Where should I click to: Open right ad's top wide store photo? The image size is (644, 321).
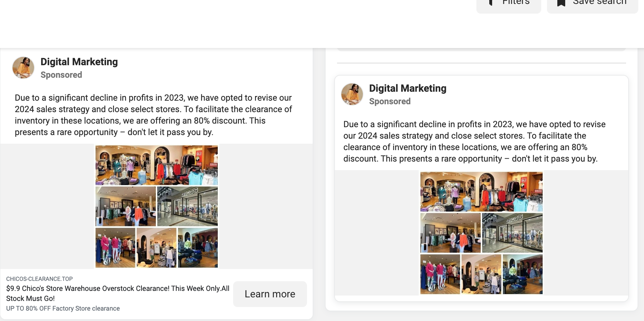tap(481, 191)
